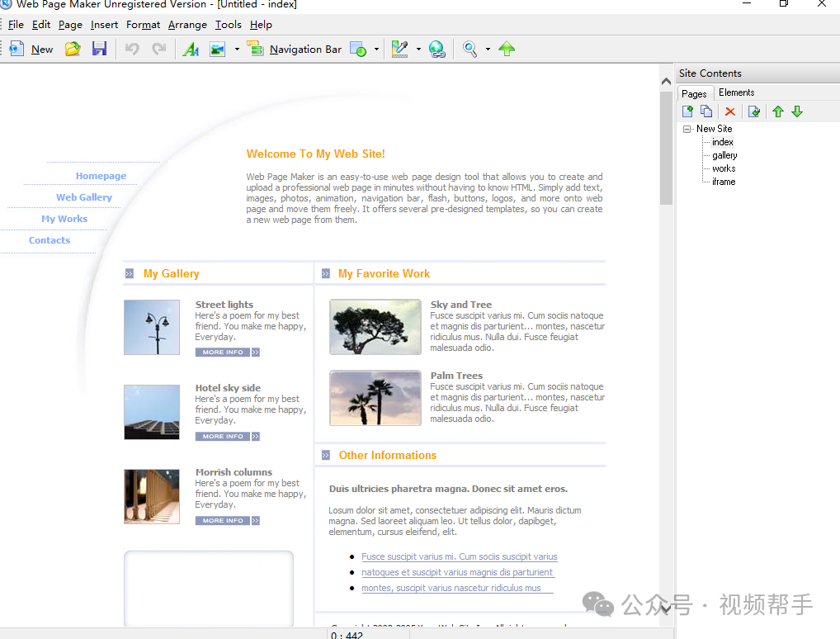Click the form/drawing pencil icon

click(x=399, y=49)
